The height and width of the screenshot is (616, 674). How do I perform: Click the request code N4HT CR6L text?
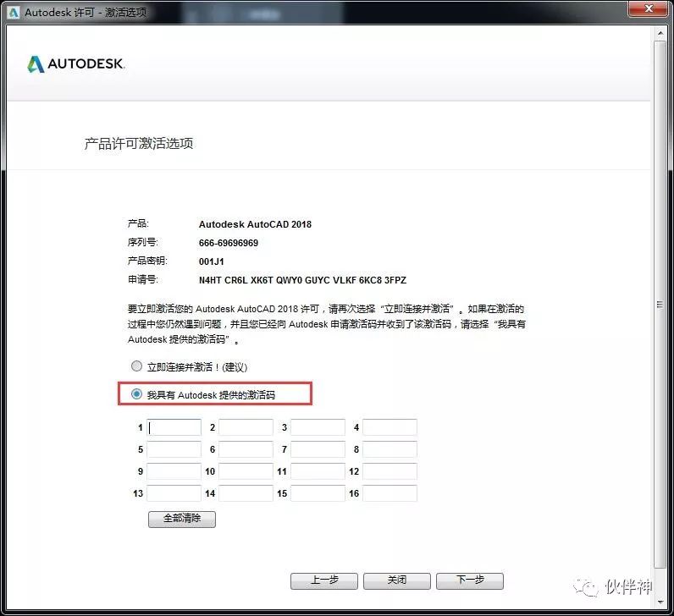pos(302,280)
